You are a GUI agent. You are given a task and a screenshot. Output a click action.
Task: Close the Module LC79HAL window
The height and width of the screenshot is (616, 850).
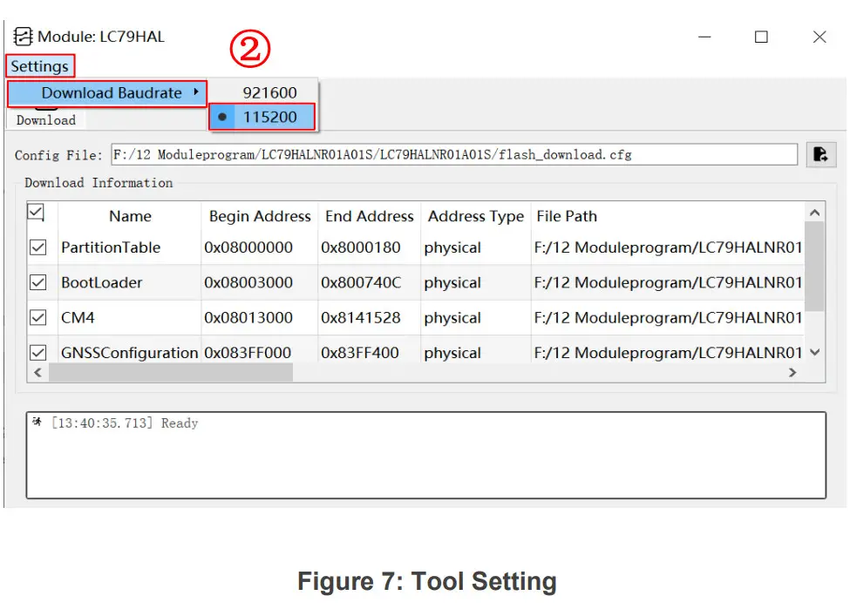click(x=819, y=37)
